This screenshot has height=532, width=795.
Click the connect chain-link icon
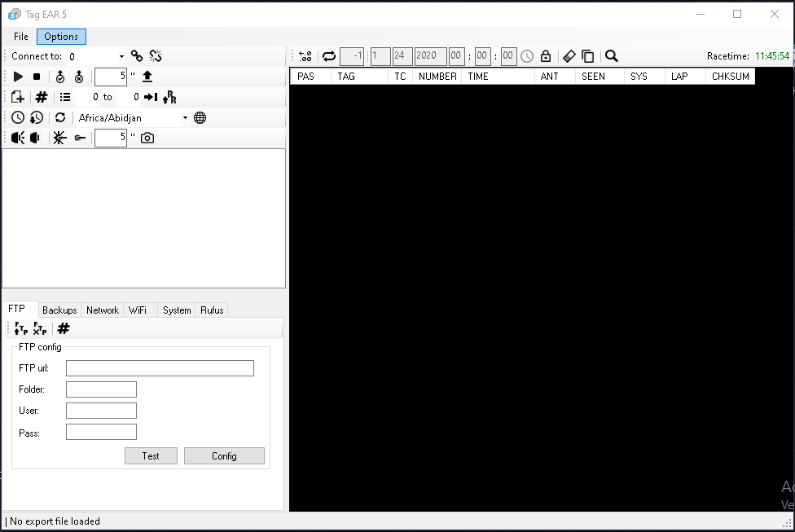tap(136, 55)
